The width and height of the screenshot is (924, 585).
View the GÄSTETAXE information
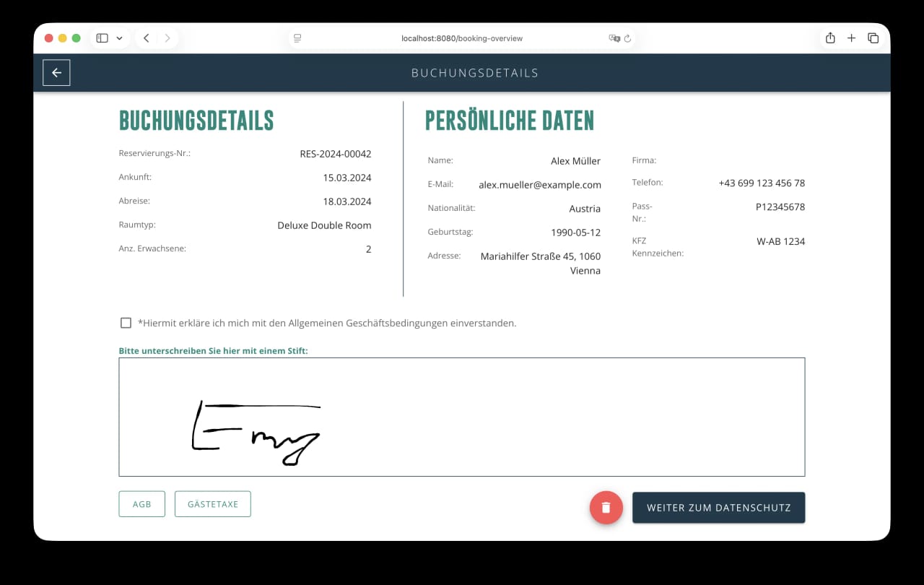pyautogui.click(x=213, y=503)
